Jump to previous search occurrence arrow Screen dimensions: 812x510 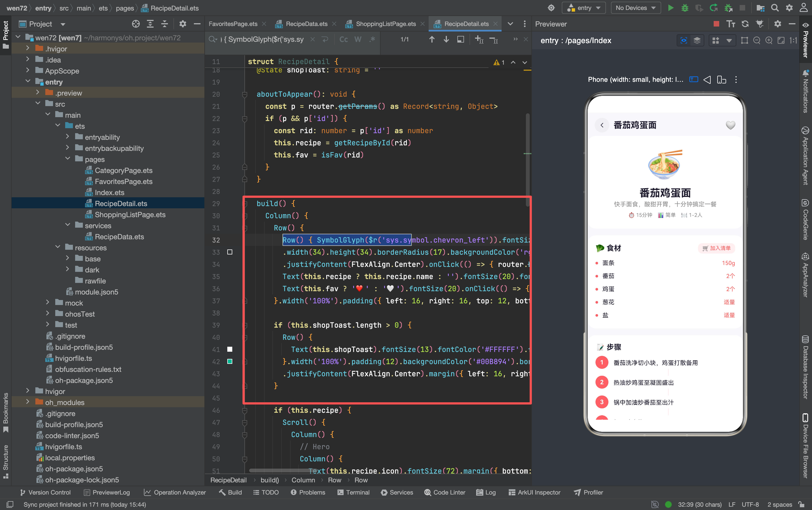[x=432, y=40]
